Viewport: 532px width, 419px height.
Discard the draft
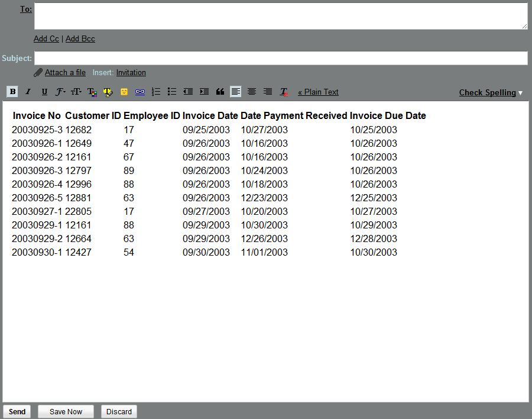pos(119,411)
